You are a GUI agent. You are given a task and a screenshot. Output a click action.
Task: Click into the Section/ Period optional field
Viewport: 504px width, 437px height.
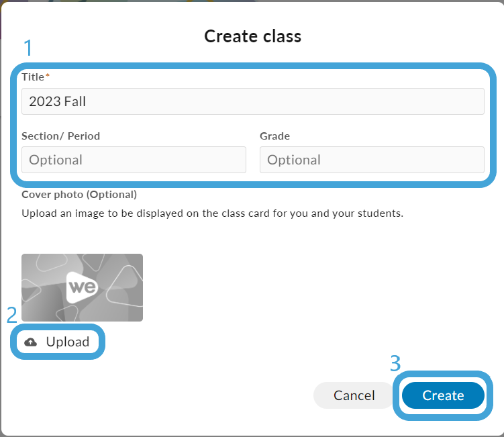[134, 160]
